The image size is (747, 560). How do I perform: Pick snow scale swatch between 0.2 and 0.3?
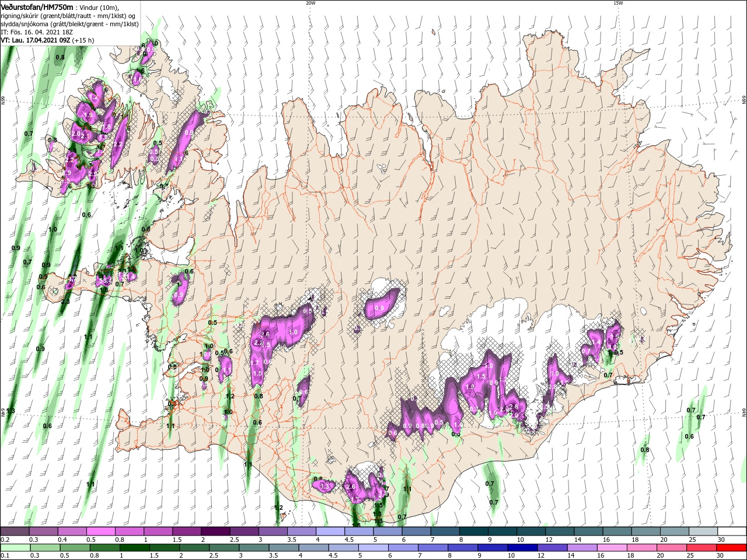15,531
